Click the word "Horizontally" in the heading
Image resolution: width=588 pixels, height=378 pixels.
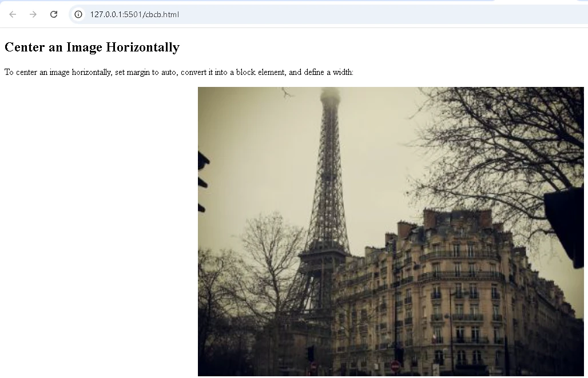[143, 47]
